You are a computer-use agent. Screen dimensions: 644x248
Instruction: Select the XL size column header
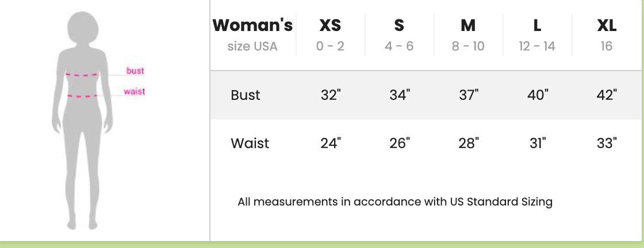[607, 26]
